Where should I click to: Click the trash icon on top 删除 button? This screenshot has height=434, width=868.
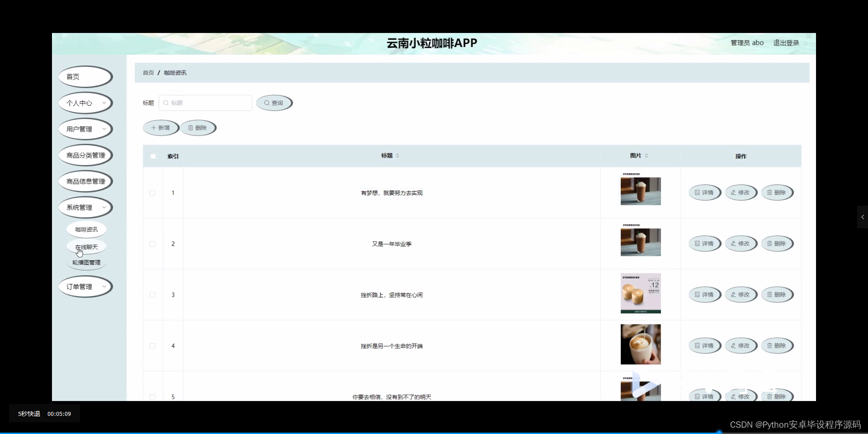click(x=192, y=127)
